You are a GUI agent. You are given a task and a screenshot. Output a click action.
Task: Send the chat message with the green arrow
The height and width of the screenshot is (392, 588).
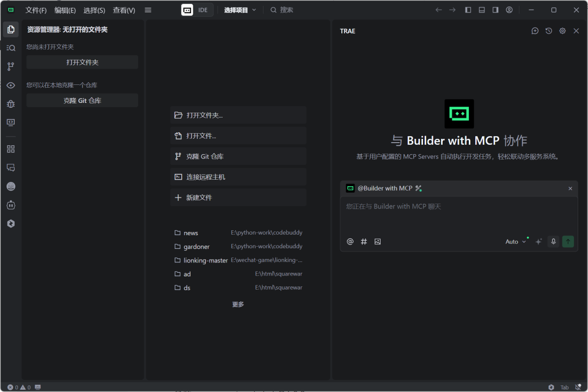568,242
